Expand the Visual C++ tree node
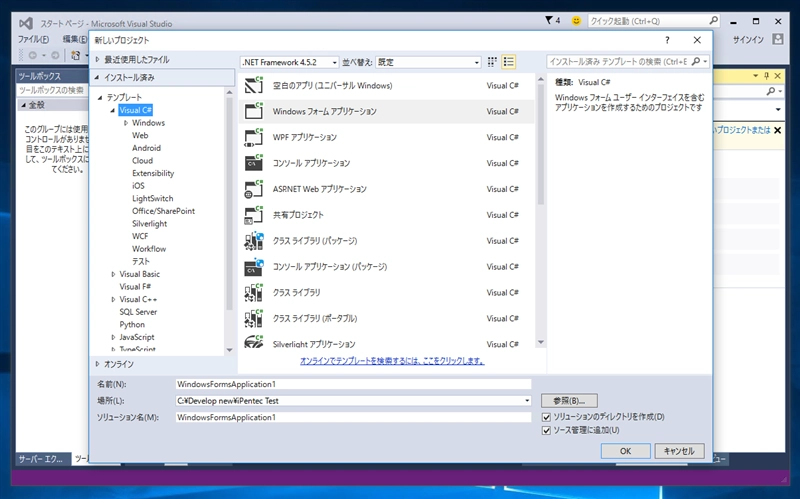The width and height of the screenshot is (800, 499). (x=113, y=300)
